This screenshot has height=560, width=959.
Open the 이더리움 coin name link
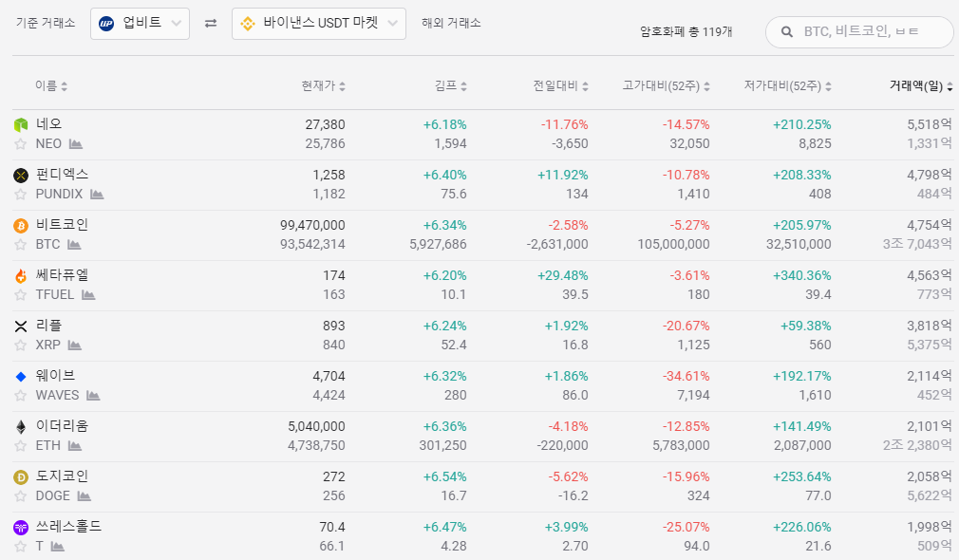62,426
